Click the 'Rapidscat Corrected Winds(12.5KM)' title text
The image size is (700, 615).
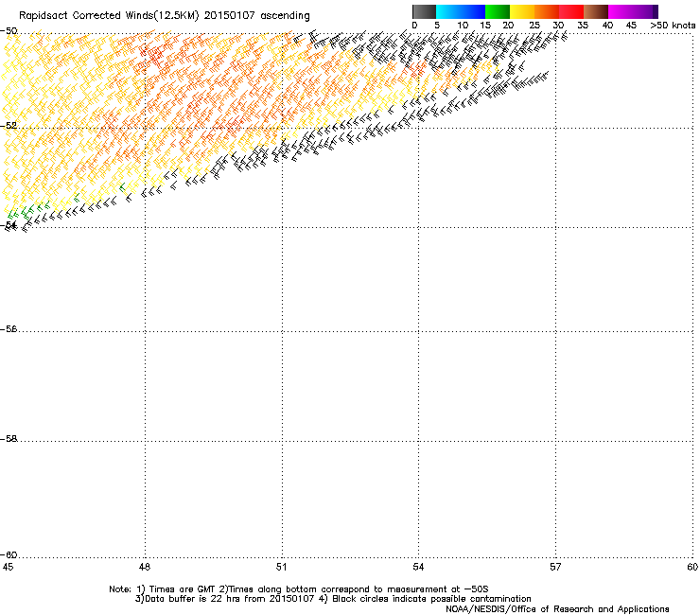[x=109, y=16]
